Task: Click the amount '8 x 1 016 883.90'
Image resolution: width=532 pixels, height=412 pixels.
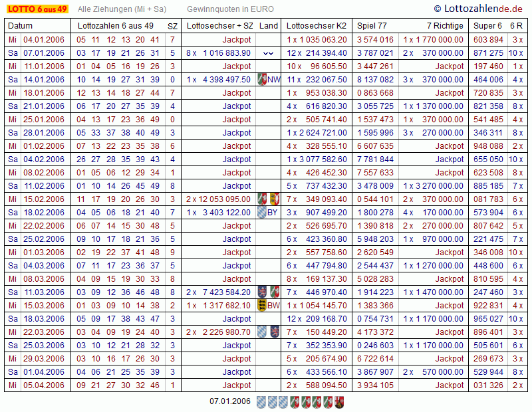Action: (218, 53)
